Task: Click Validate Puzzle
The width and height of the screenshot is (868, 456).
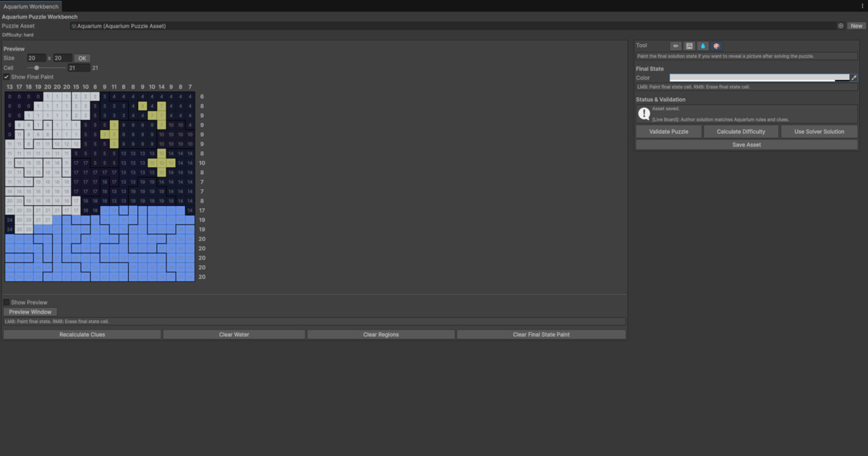Action: click(671, 132)
